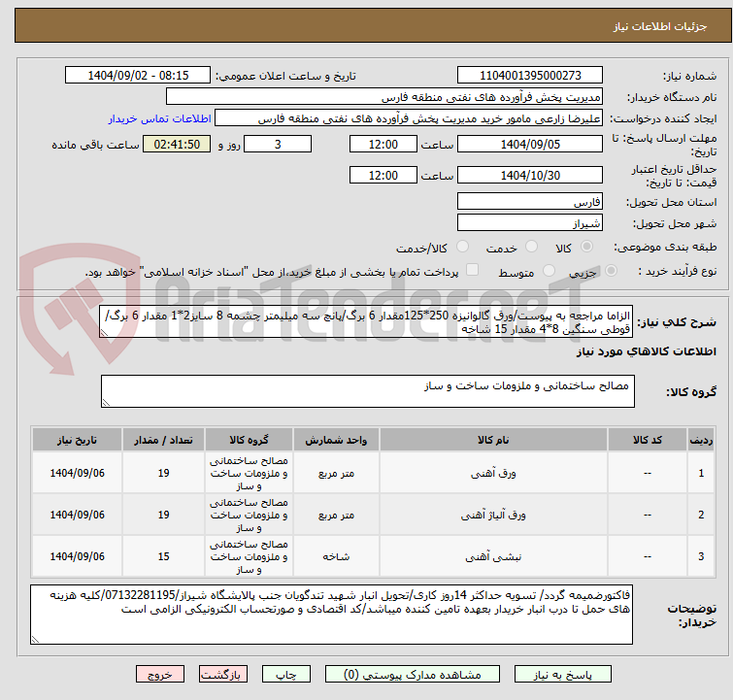Image resolution: width=733 pixels, height=700 pixels.
Task: Click the delivery province field فارس
Action: point(530,202)
